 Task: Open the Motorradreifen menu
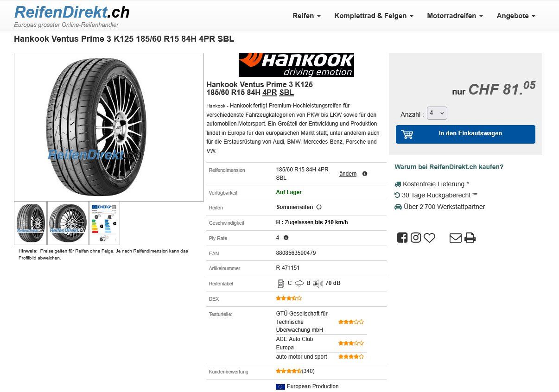tap(455, 16)
